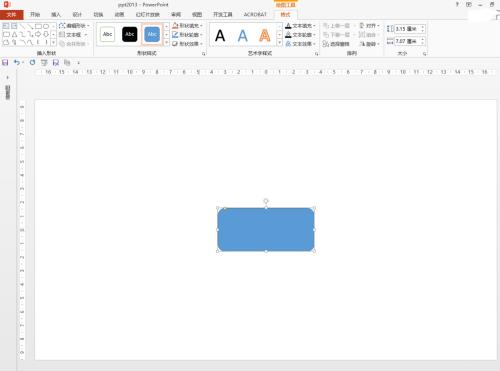Open the File tab

point(12,15)
